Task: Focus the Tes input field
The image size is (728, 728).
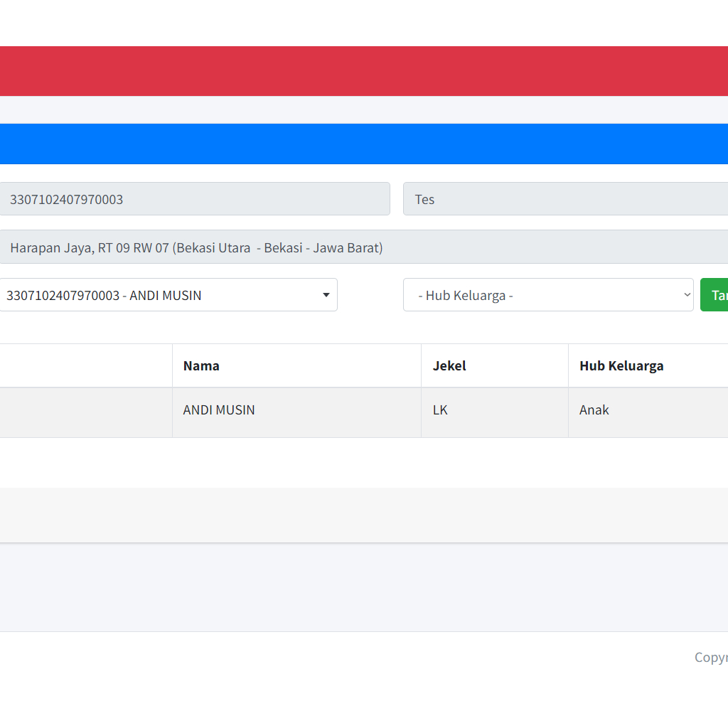Action: 565,199
